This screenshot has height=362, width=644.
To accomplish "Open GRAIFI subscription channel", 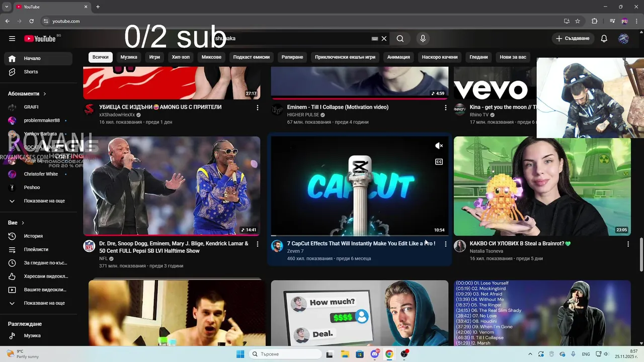I will (x=38, y=107).
